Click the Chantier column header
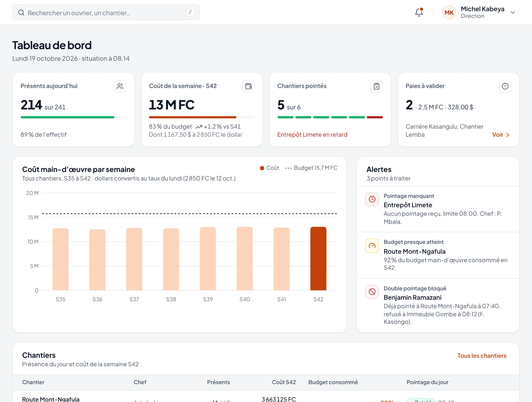532x402 pixels. (33, 382)
